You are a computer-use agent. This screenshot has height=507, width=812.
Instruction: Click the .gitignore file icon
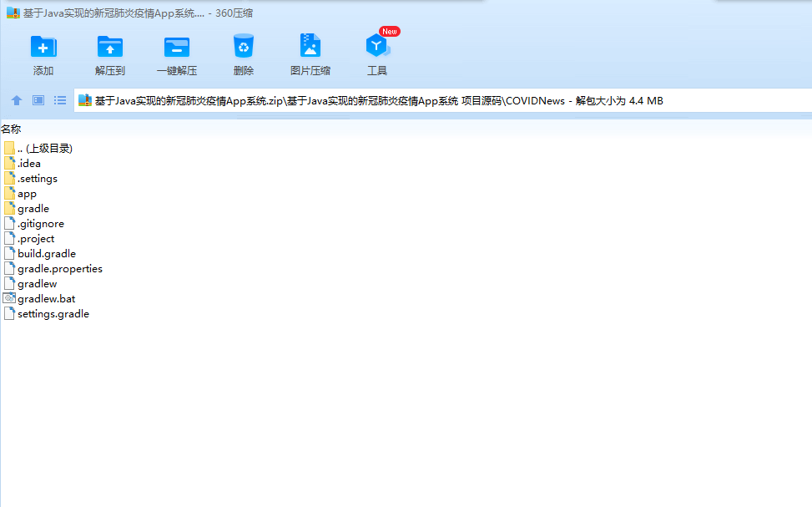tap(9, 224)
